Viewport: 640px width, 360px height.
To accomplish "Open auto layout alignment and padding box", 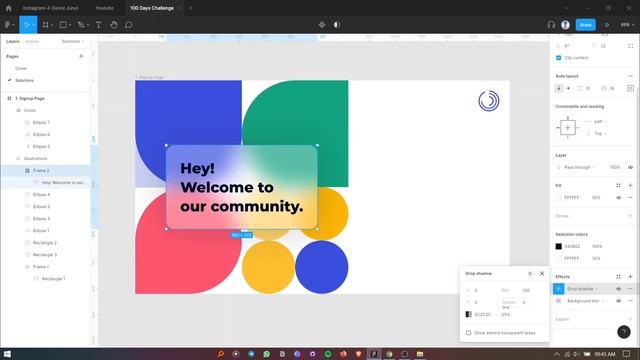I will point(630,88).
